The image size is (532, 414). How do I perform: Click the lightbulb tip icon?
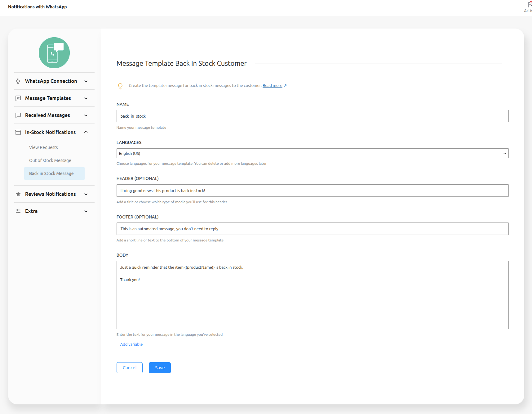(x=120, y=86)
